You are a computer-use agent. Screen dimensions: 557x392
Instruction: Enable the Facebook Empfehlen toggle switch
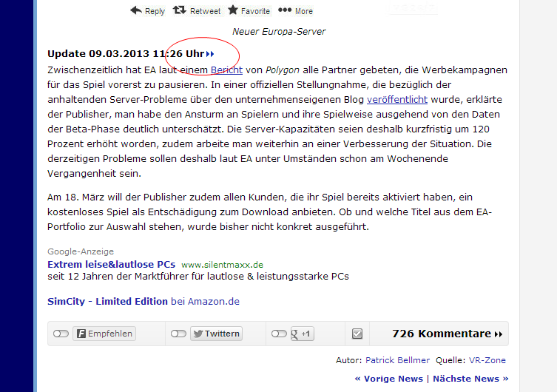point(61,334)
